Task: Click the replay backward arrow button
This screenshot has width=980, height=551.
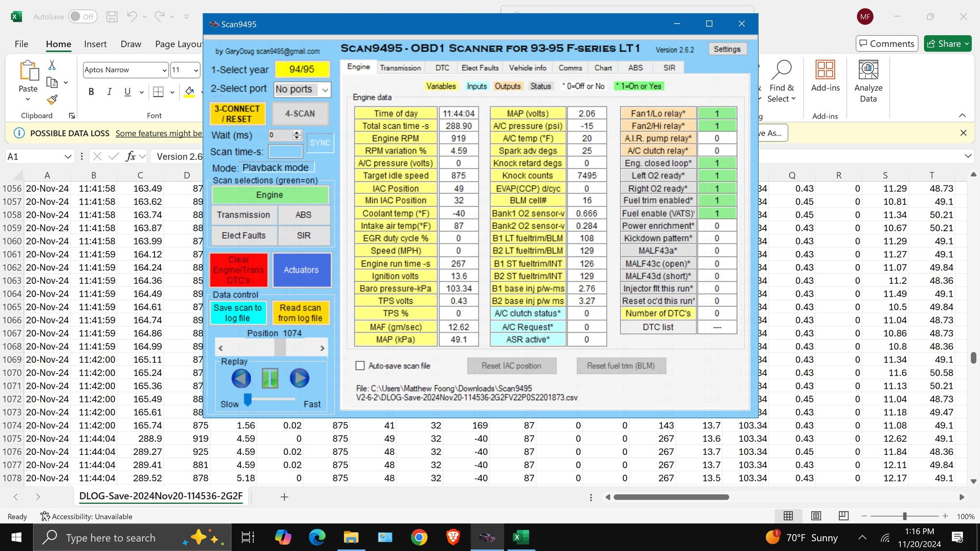Action: pyautogui.click(x=241, y=378)
